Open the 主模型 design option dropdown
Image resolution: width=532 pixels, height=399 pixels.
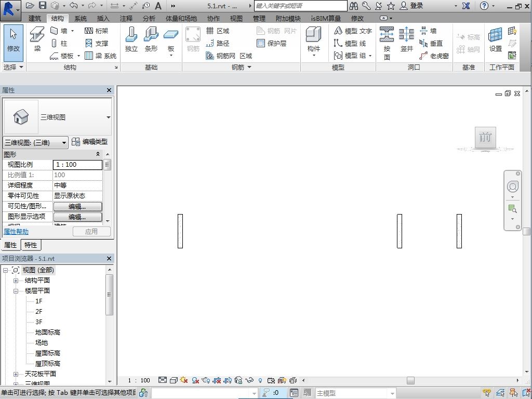pyautogui.click(x=393, y=393)
